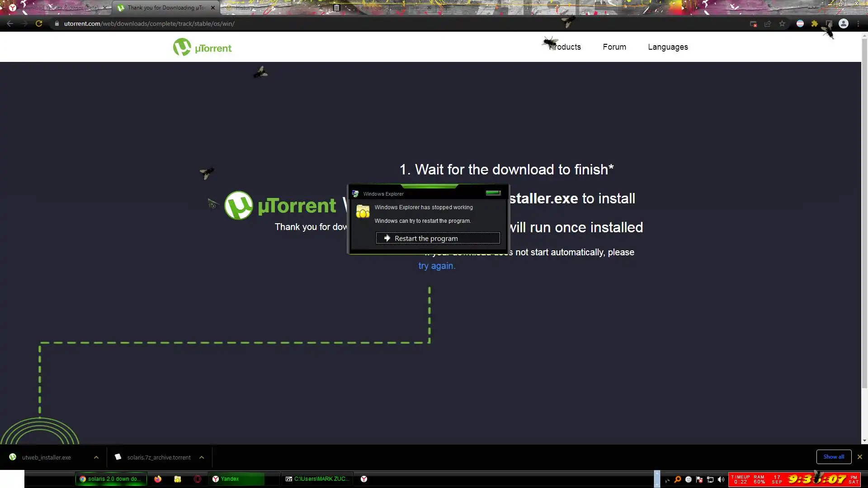This screenshot has width=868, height=488.
Task: Open the Chrome three-dot menu
Action: 858,24
